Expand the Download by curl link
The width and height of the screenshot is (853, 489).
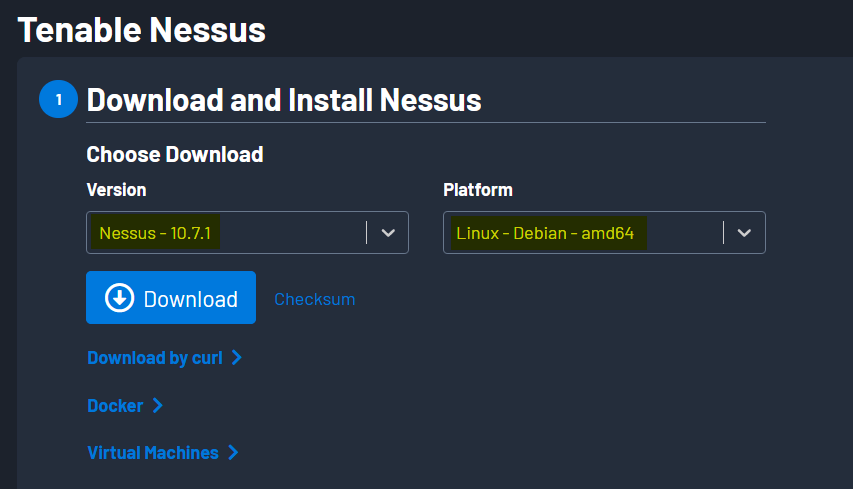[x=155, y=357]
